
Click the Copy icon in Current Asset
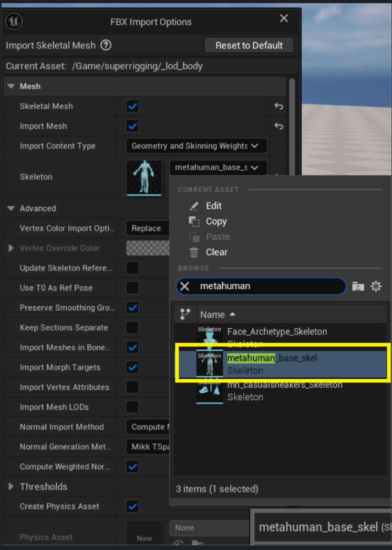coord(194,221)
